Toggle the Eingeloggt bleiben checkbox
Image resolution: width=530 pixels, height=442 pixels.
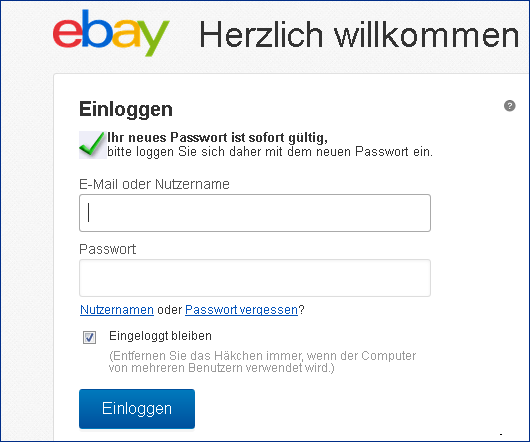coord(90,337)
